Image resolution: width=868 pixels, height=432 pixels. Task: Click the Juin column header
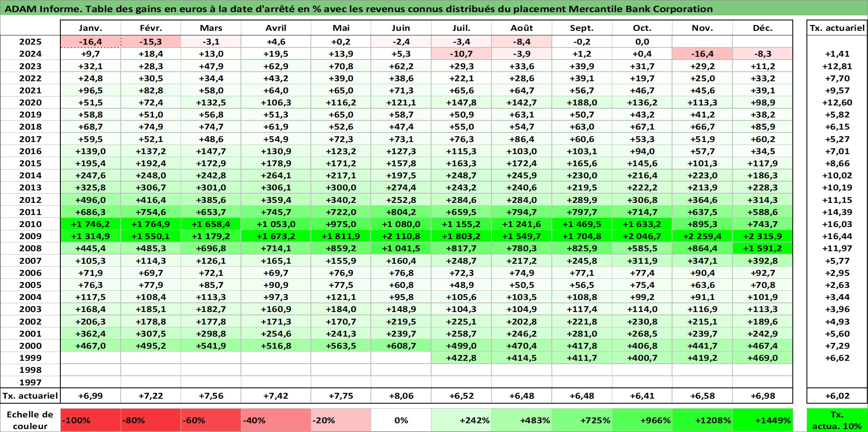point(401,28)
